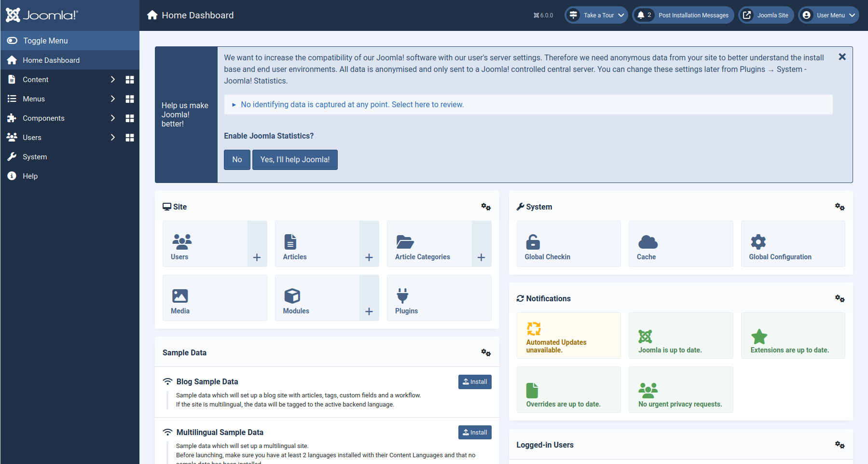Expand the 'No identifying data' disclosure details
The image size is (868, 464).
point(352,105)
